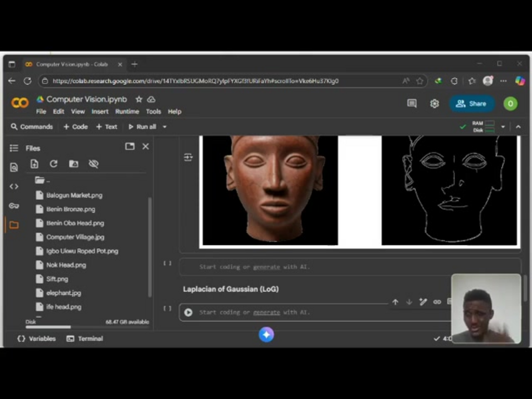The height and width of the screenshot is (399, 532).
Task: Run the Laplacian of Gaussian code cell
Action: (x=188, y=313)
